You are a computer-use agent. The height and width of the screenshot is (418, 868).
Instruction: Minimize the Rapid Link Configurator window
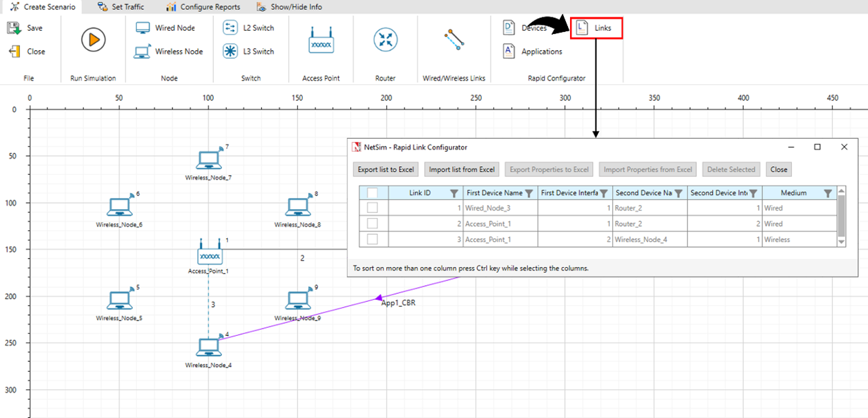790,147
